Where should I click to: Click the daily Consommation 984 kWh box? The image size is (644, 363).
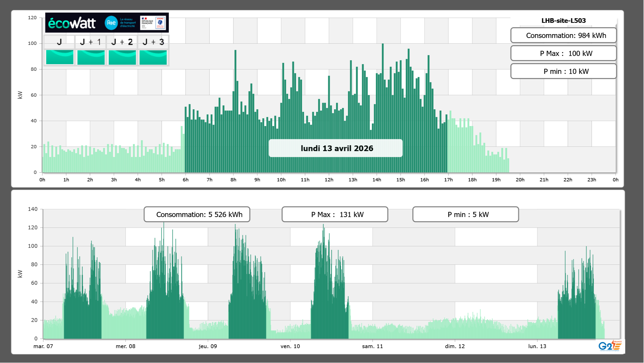tap(563, 35)
